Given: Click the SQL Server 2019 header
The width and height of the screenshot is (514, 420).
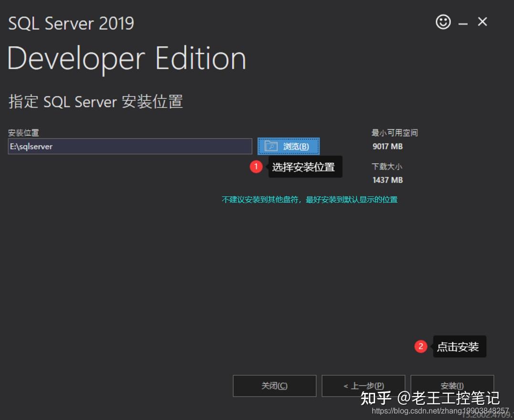Looking at the screenshot, I should (71, 22).
